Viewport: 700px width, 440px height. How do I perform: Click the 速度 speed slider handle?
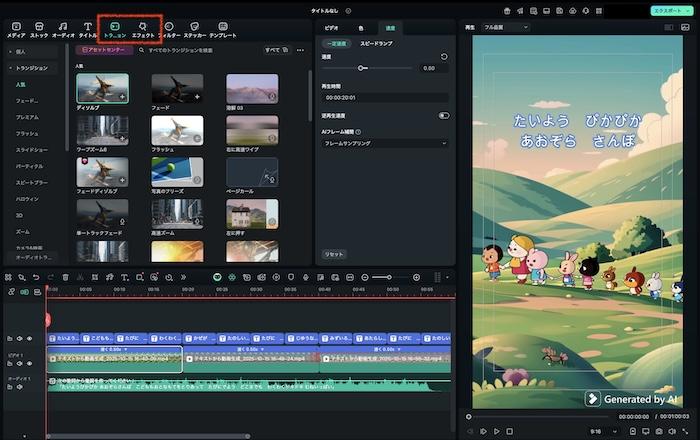point(361,68)
